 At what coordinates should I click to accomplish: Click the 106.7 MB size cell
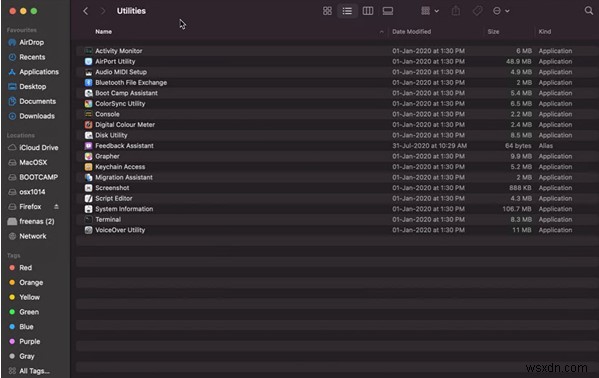[x=517, y=209]
